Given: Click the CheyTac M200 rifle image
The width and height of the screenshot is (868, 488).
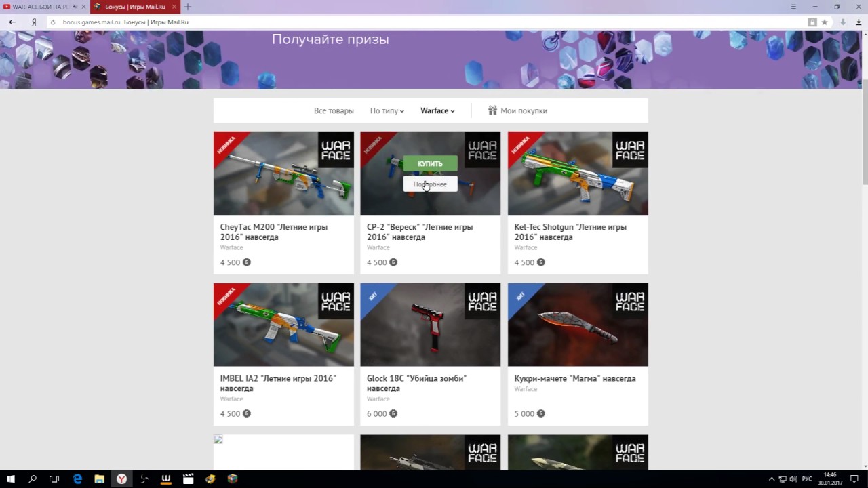Looking at the screenshot, I should point(283,174).
